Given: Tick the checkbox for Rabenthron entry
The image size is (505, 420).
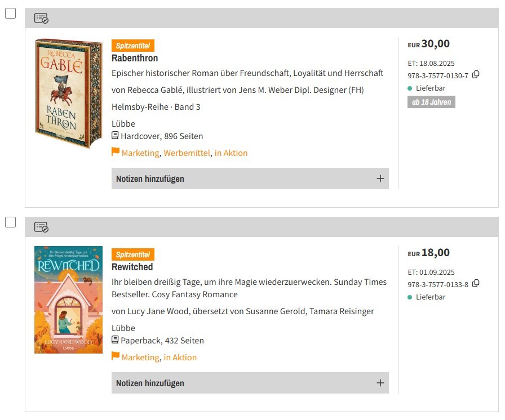Looking at the screenshot, I should (10, 14).
